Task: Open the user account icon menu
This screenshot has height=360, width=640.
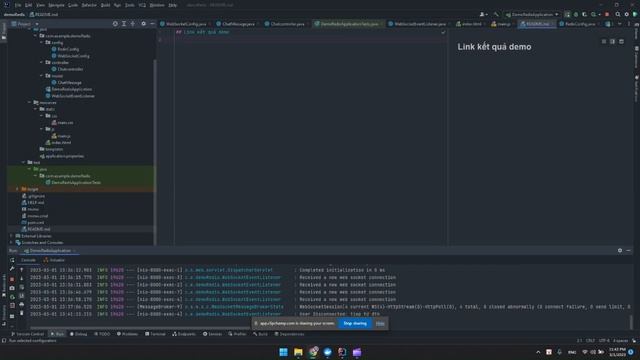Action: click(483, 14)
